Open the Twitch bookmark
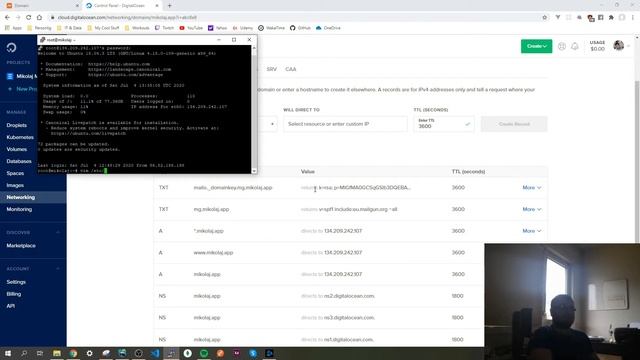Viewport: 640px width, 360px height. (x=164, y=28)
